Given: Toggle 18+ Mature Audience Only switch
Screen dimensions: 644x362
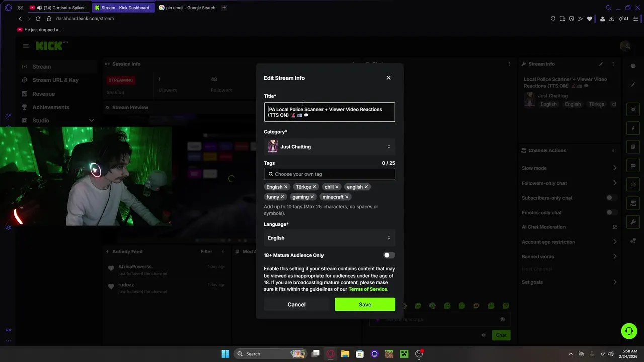Looking at the screenshot, I should pos(389,255).
